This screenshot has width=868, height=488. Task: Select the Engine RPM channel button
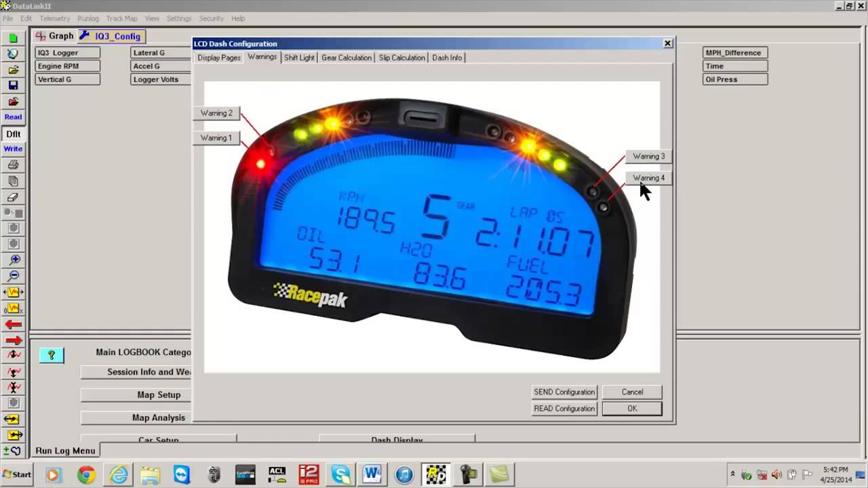pos(67,66)
